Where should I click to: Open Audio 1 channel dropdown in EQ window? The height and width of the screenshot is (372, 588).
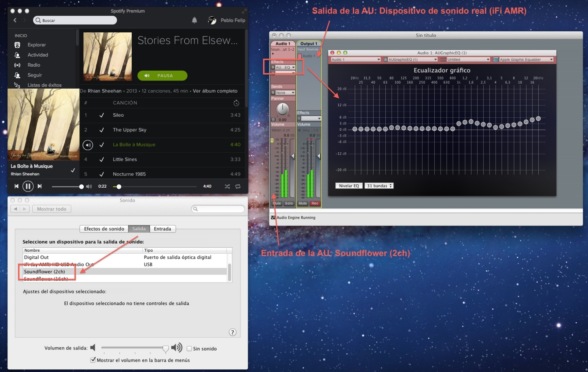(x=356, y=60)
